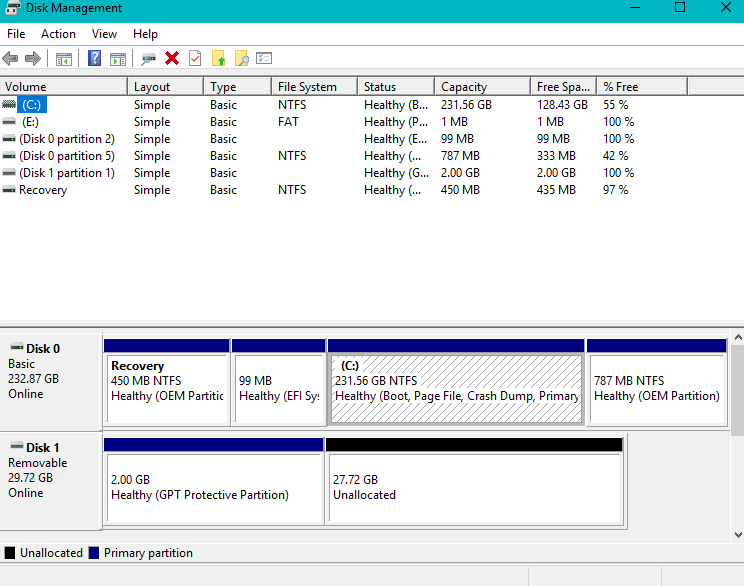Click the scroll-up arrow of disk pane scrollbar

[x=738, y=337]
